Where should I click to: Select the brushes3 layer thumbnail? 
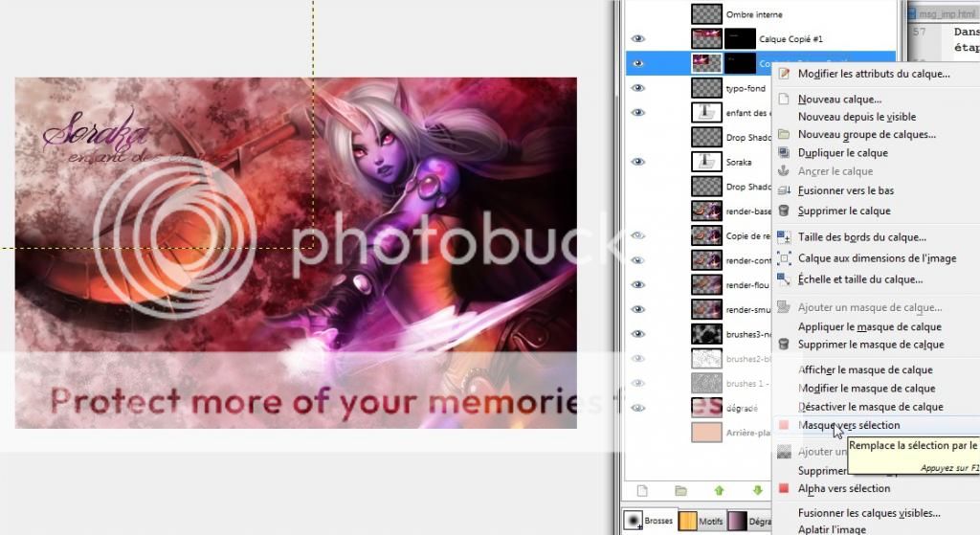coord(706,334)
